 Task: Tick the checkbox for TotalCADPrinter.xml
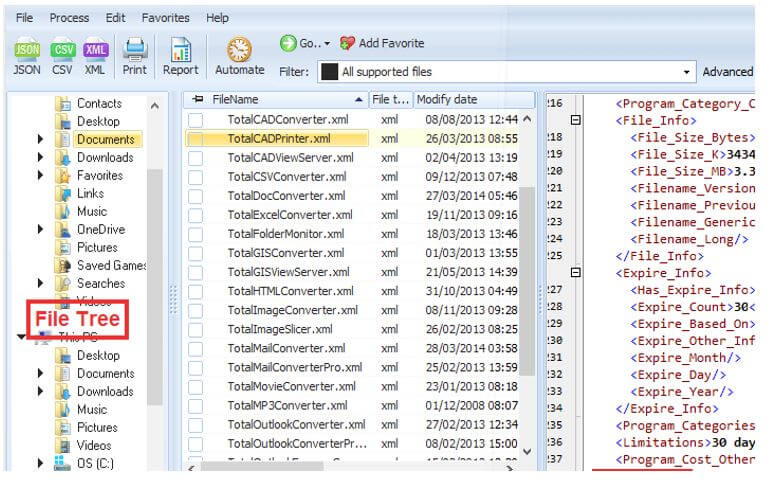pyautogui.click(x=196, y=139)
